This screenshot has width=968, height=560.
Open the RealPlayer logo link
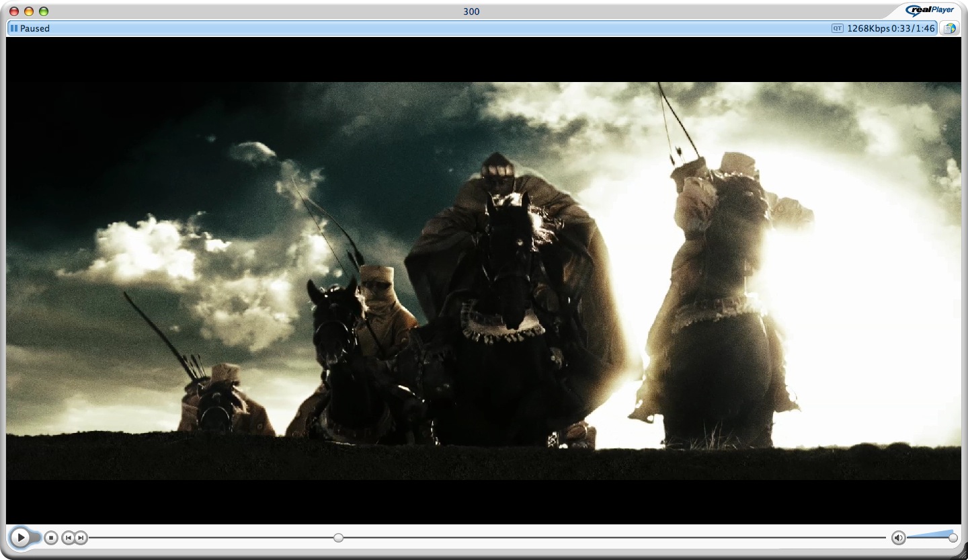tap(930, 10)
